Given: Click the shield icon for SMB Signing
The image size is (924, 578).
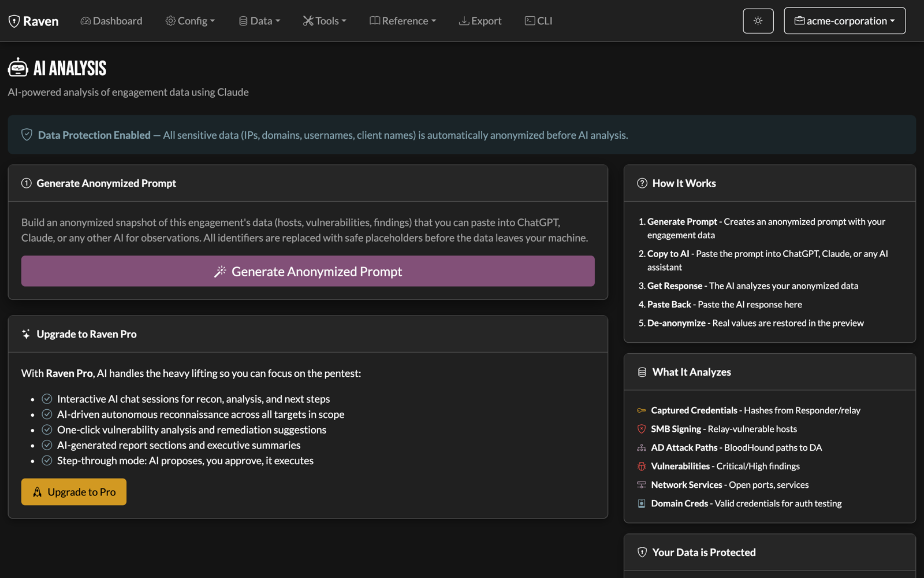Looking at the screenshot, I should (x=642, y=429).
